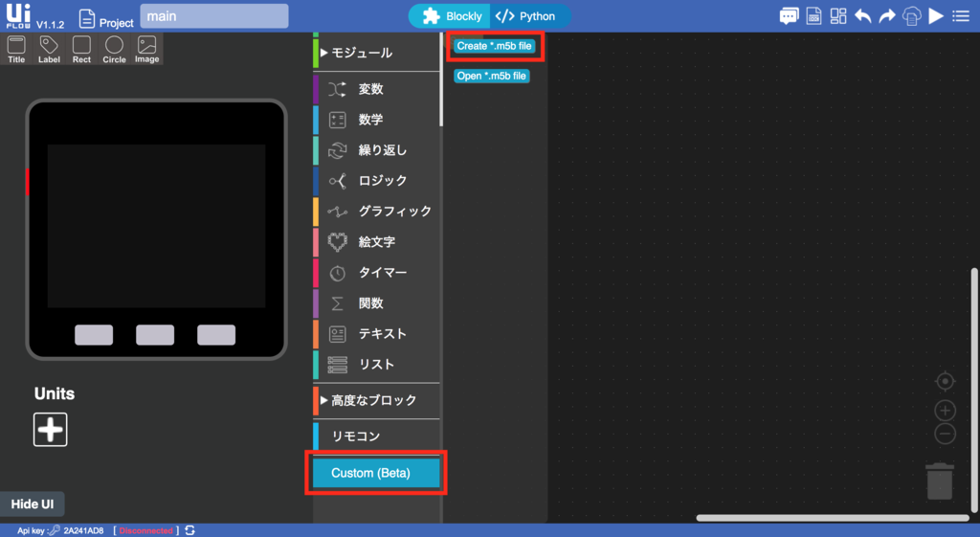Select the Label UI element tool
The width and height of the screenshot is (980, 537).
tap(49, 50)
